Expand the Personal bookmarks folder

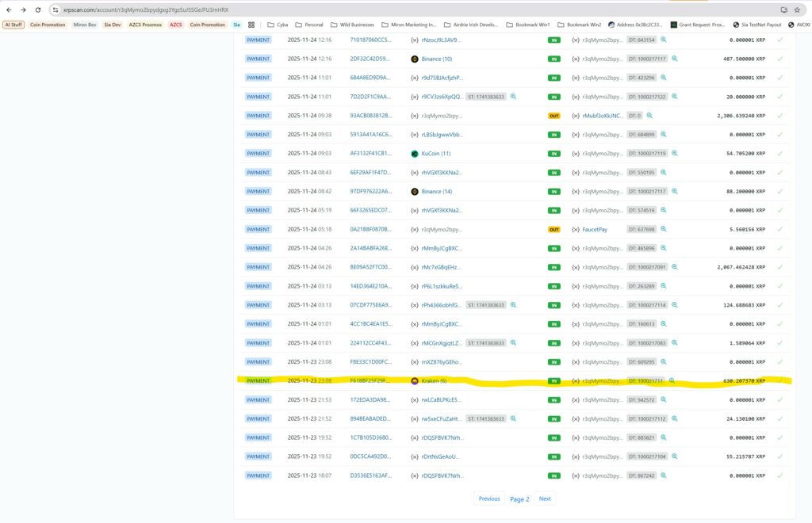point(309,25)
